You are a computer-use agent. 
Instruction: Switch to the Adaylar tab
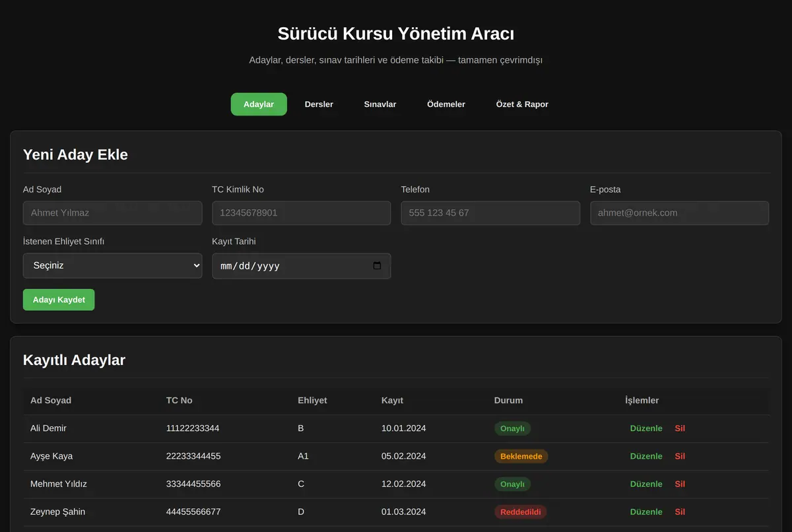(x=259, y=104)
